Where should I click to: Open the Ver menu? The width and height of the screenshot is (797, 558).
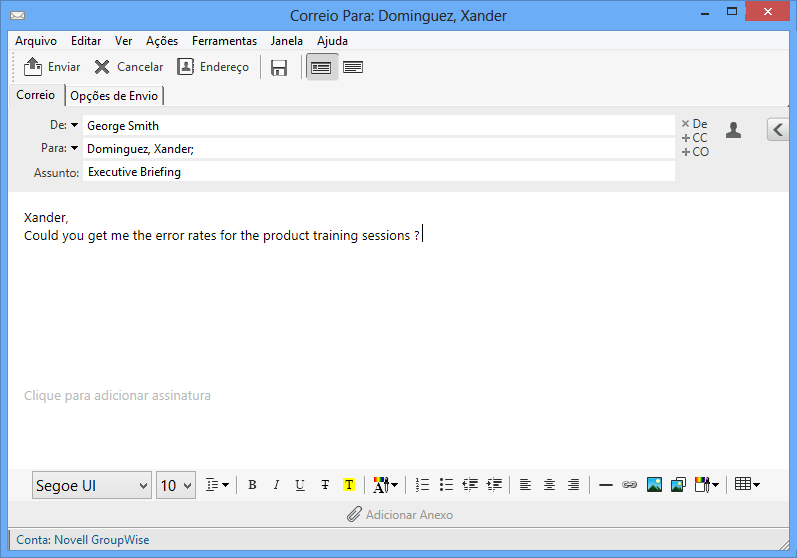click(x=124, y=41)
